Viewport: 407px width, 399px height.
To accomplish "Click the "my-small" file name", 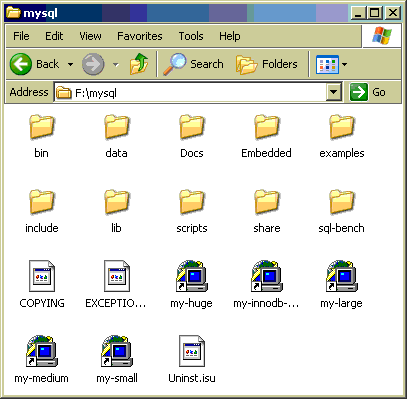I will (117, 378).
